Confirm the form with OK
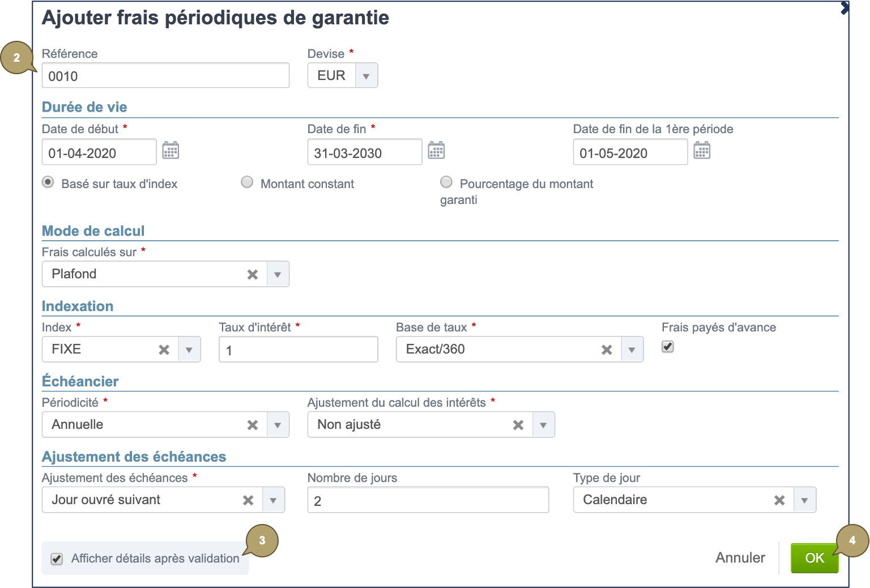The image size is (870, 588). [815, 557]
